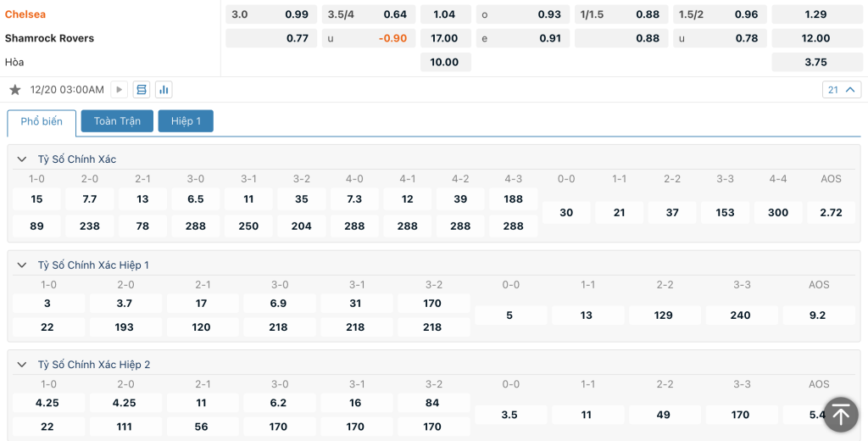
Task: Open the Shamrock Rovers team name
Action: tap(49, 38)
